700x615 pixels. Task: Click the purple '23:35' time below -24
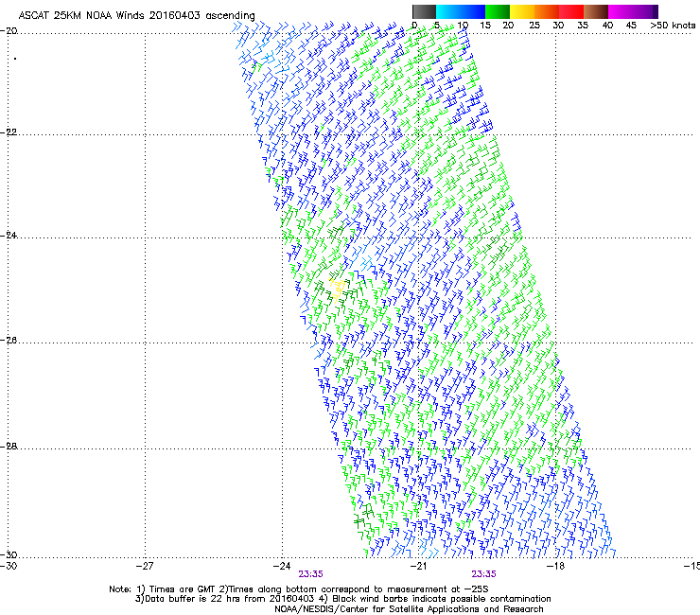310,574
